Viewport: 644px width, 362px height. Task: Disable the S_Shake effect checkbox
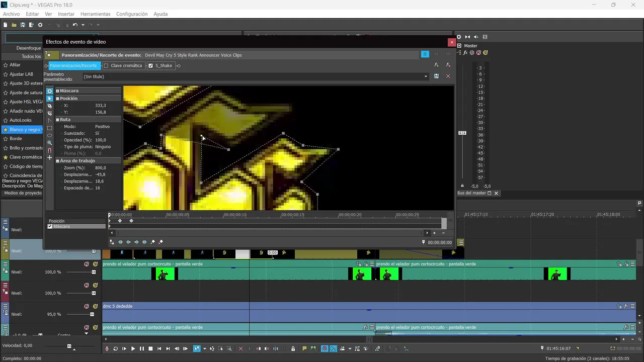coord(150,65)
